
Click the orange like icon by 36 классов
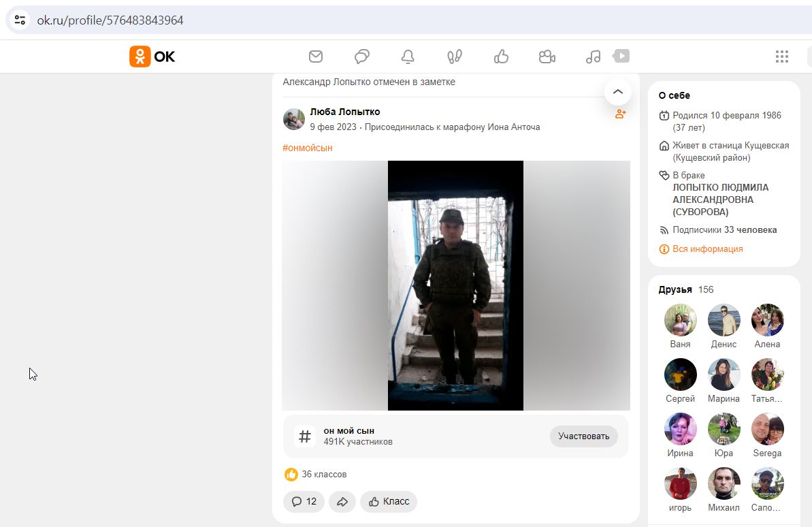[x=291, y=474]
